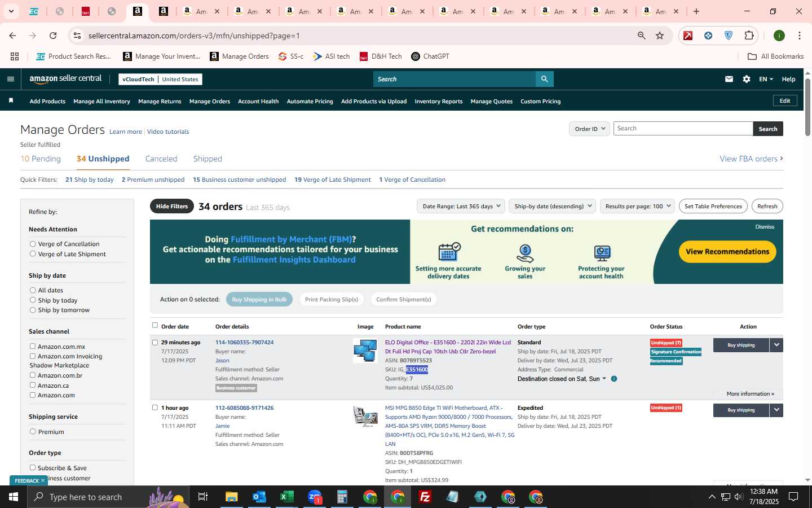
Task: Open the Chrome profile avatar
Action: 779,36
